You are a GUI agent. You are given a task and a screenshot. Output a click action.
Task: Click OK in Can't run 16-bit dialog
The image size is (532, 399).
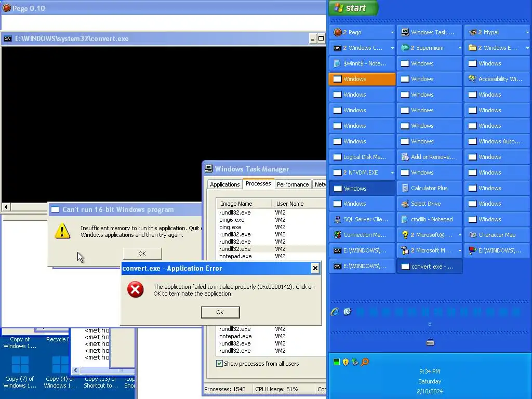(x=142, y=254)
